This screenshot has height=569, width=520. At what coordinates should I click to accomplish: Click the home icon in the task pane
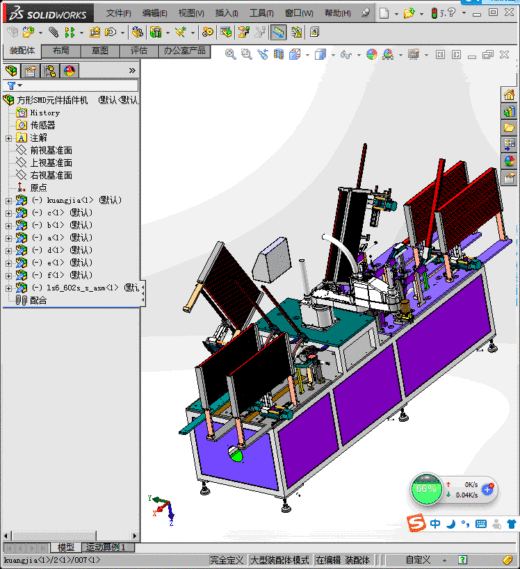509,95
